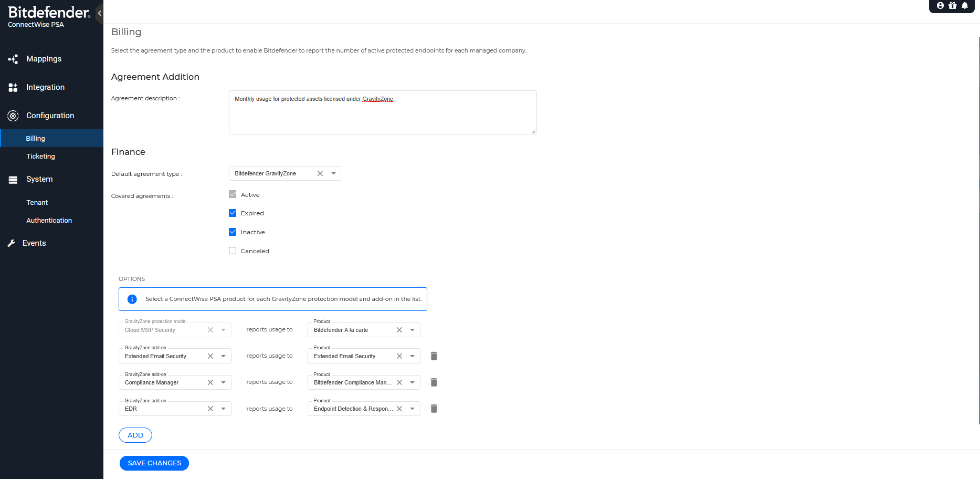This screenshot has width=980, height=479.
Task: Expand the Extended Email Security add-on dropdown arrow
Action: [x=224, y=356]
